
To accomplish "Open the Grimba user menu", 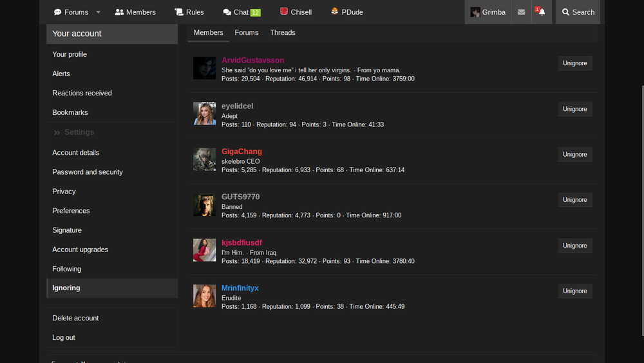I will (x=488, y=12).
